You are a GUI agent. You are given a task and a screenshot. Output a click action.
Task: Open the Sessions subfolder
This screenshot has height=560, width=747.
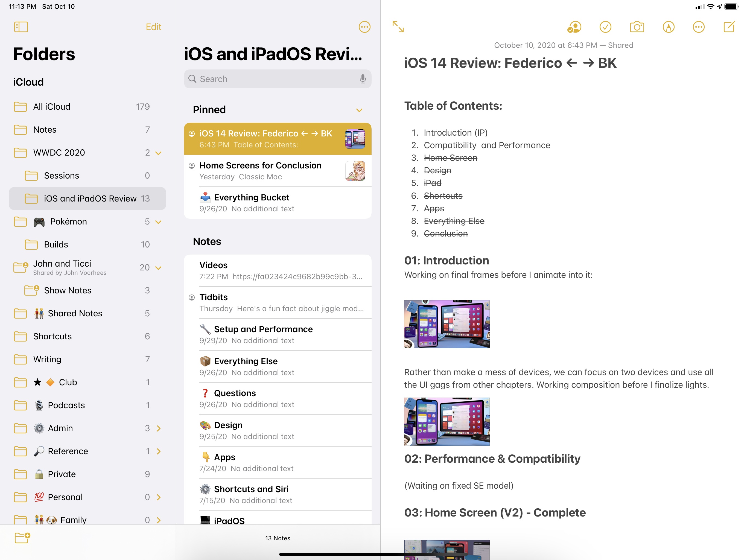(87, 176)
